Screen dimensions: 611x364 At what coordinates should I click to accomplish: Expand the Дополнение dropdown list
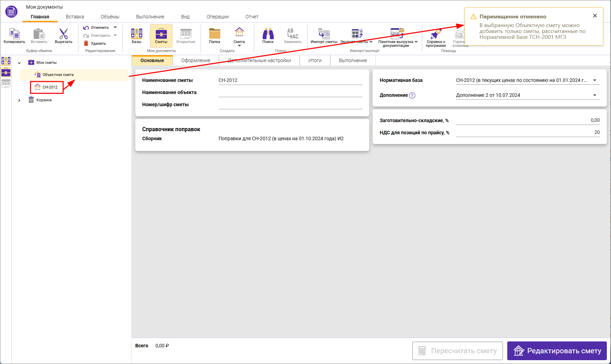595,95
